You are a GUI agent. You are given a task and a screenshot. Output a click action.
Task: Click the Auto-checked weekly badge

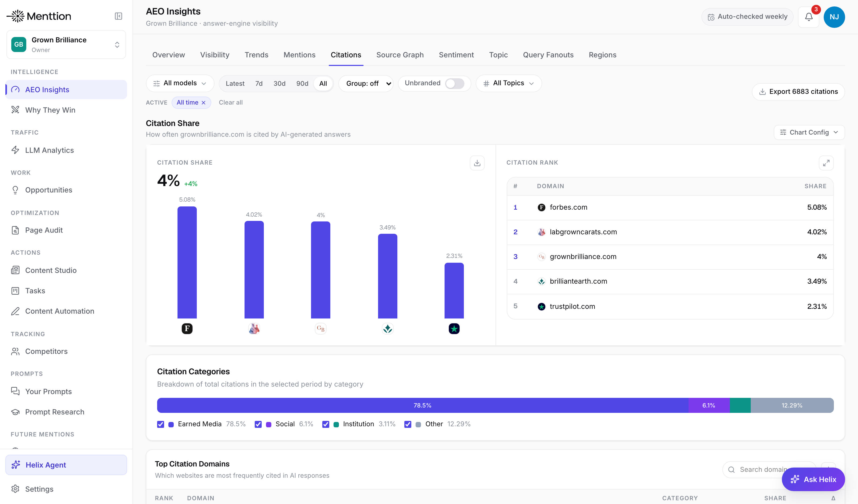point(747,17)
